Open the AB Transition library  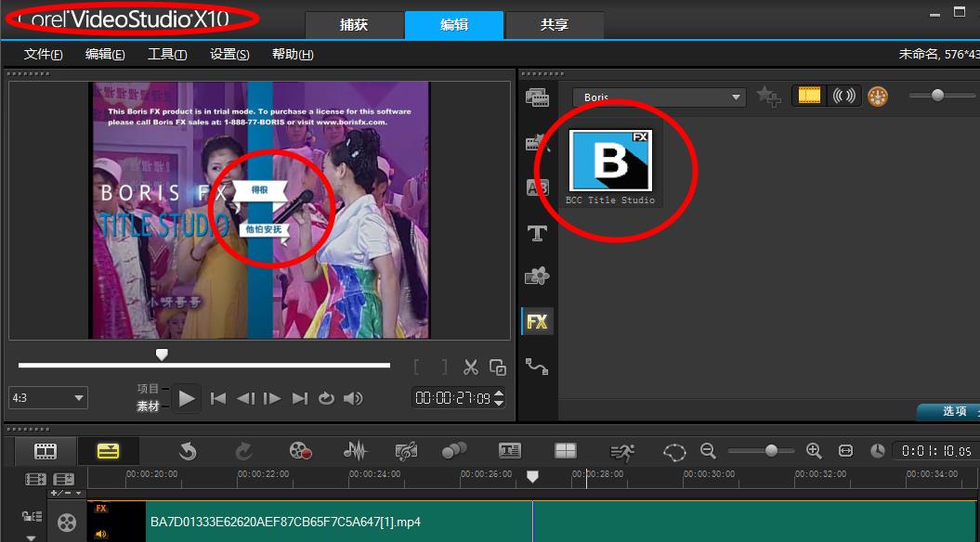pos(537,187)
